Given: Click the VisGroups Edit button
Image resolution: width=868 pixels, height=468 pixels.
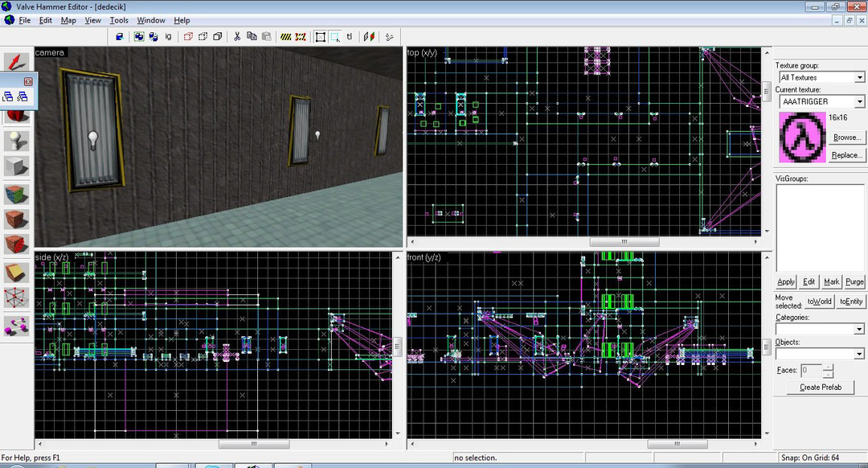Looking at the screenshot, I should (809, 281).
